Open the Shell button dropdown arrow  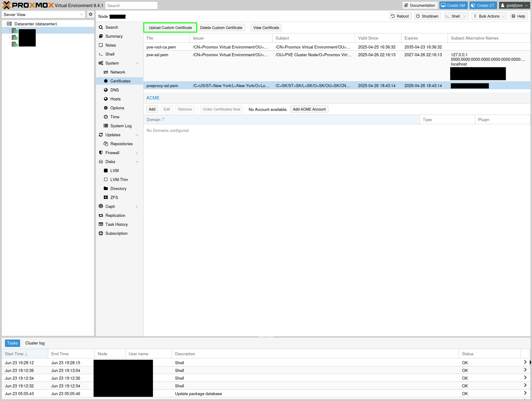(x=465, y=16)
